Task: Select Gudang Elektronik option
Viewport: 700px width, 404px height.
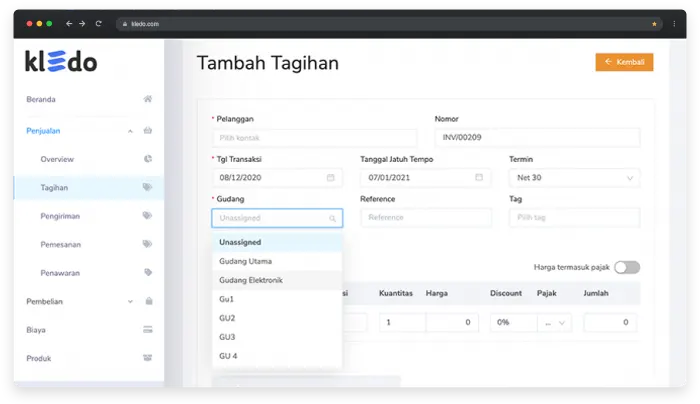Action: coord(277,280)
